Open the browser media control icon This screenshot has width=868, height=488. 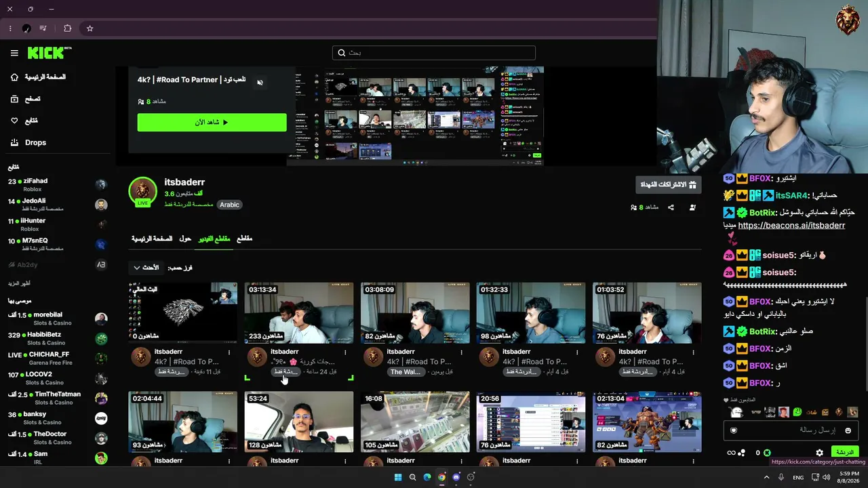[x=43, y=28]
